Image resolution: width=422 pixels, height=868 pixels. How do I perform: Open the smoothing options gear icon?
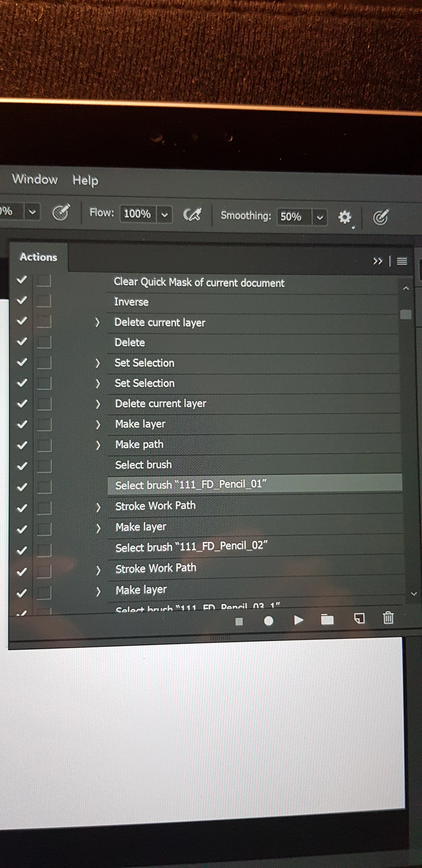point(344,217)
